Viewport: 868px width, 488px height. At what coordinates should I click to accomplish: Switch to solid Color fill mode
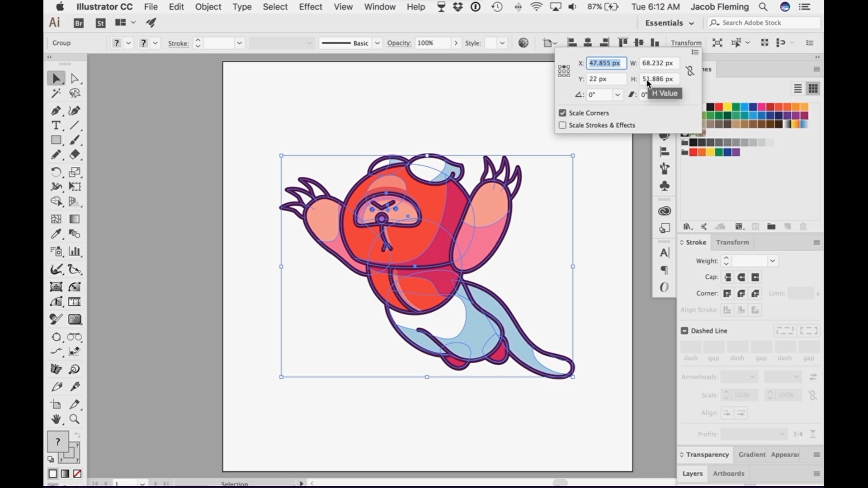click(53, 474)
